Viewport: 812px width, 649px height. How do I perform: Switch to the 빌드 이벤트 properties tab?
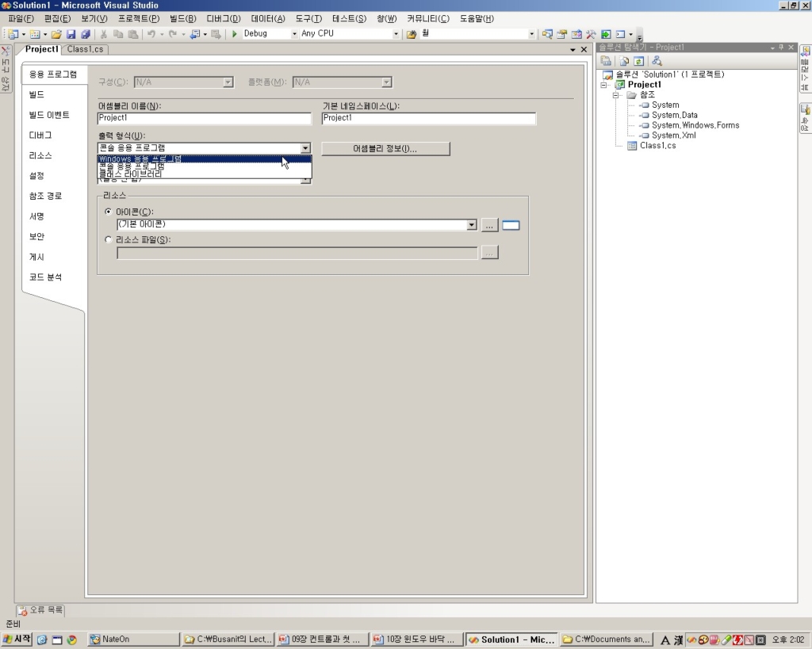point(49,115)
